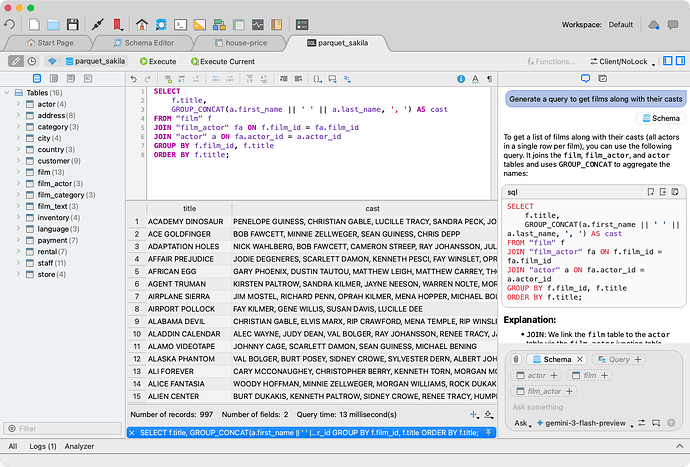
Task: Add the film_actor table context chip
Action: coord(544,391)
